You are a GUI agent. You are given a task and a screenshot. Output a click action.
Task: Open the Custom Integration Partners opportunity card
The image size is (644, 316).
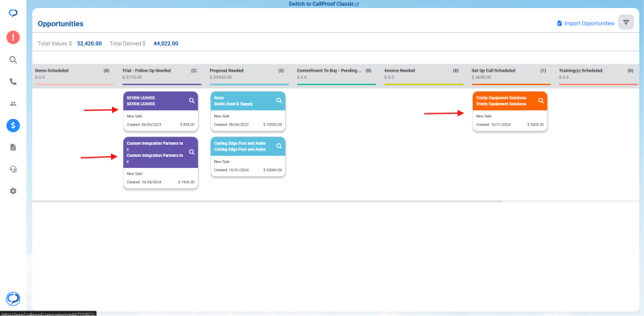coord(160,163)
